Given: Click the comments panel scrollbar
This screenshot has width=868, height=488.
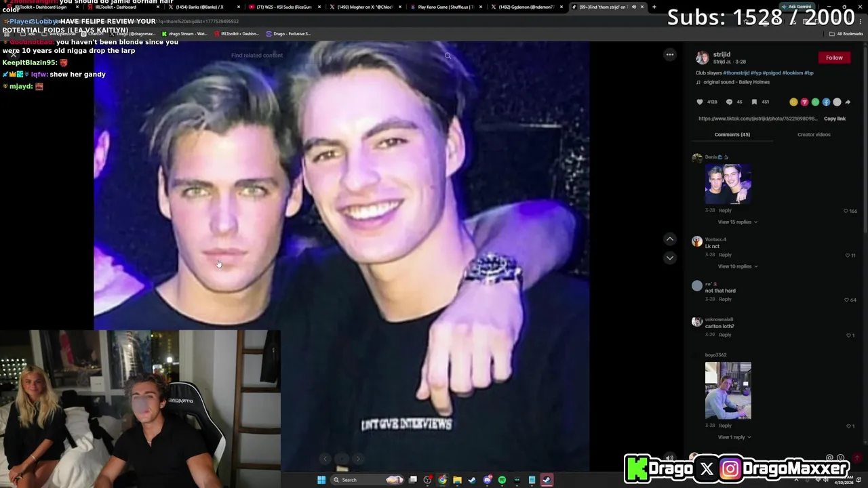Looking at the screenshot, I should [x=865, y=139].
